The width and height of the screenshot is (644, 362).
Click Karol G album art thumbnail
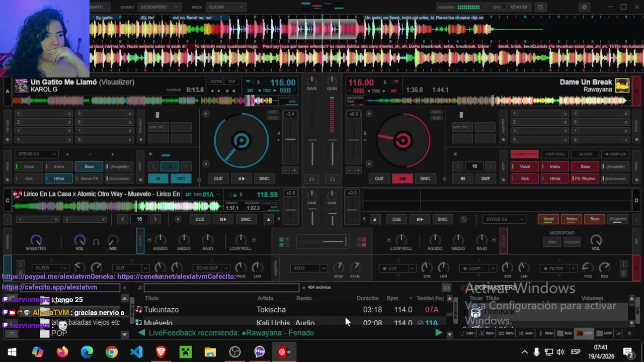21,86
